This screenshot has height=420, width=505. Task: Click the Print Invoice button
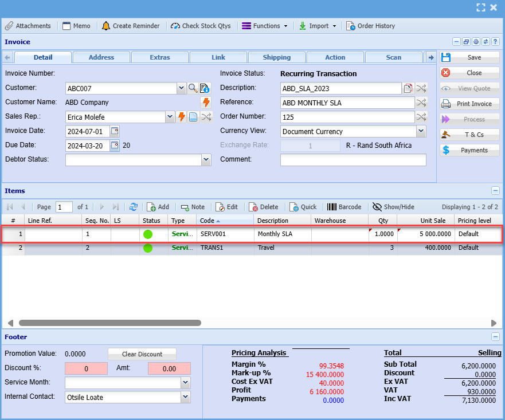point(469,104)
